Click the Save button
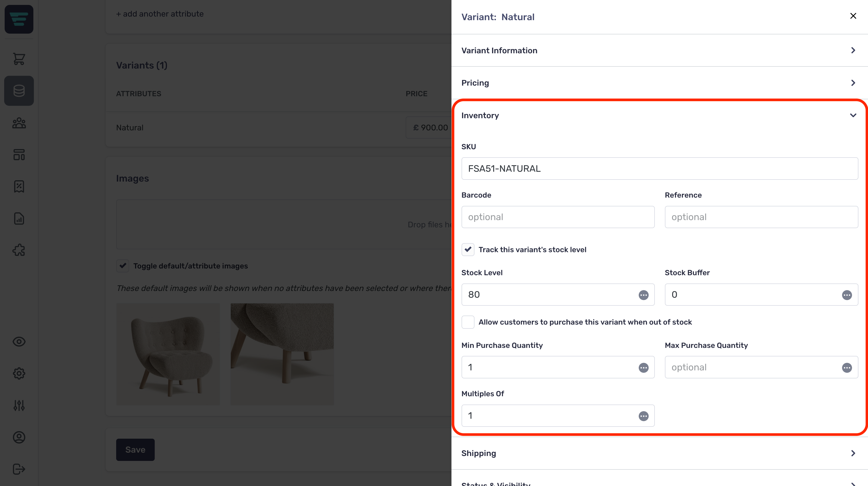Image resolution: width=868 pixels, height=486 pixels. pyautogui.click(x=135, y=450)
